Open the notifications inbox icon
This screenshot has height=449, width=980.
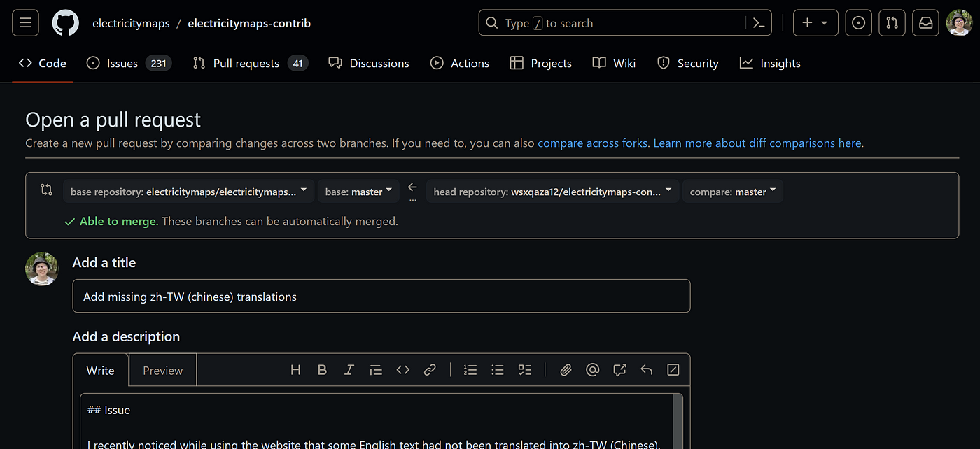click(925, 23)
